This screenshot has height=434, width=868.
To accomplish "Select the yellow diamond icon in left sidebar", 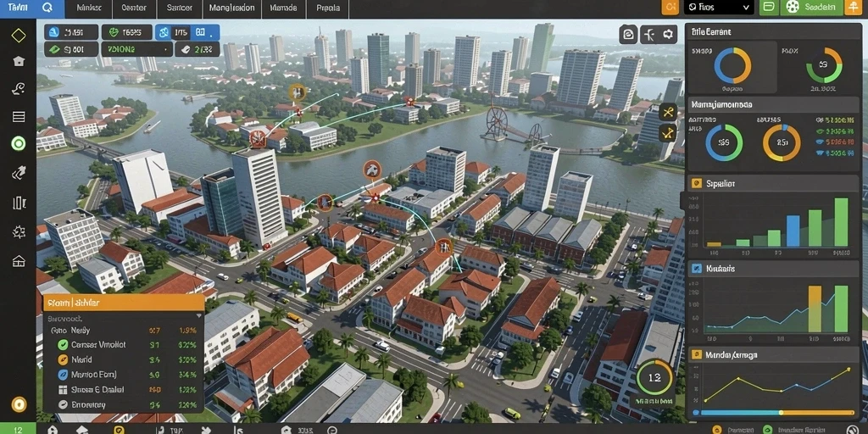I will click(19, 36).
